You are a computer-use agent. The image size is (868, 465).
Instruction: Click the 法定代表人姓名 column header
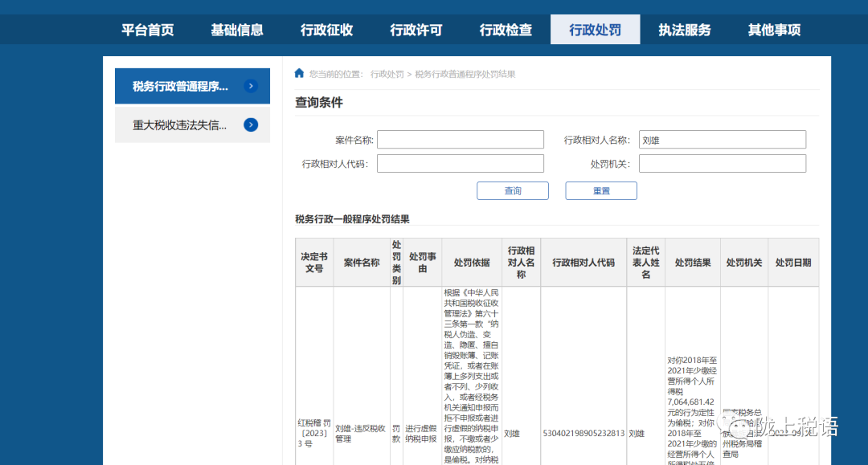coord(646,263)
